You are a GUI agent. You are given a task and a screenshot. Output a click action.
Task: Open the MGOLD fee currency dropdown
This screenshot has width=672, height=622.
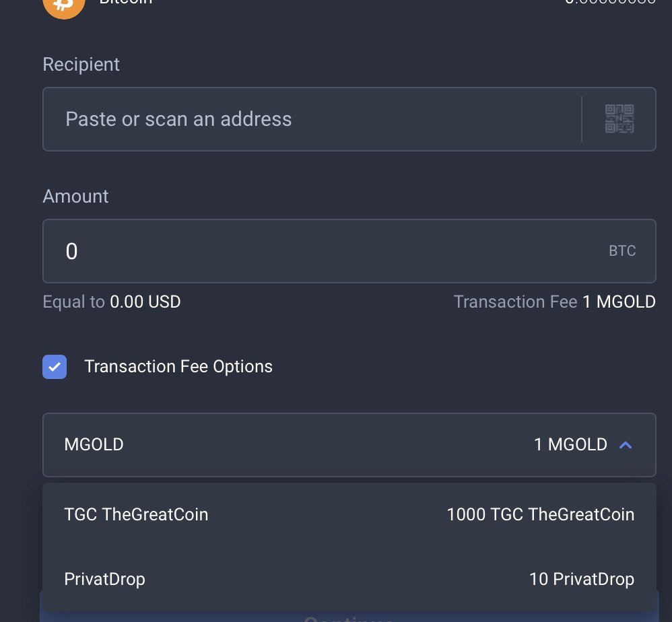coord(349,445)
